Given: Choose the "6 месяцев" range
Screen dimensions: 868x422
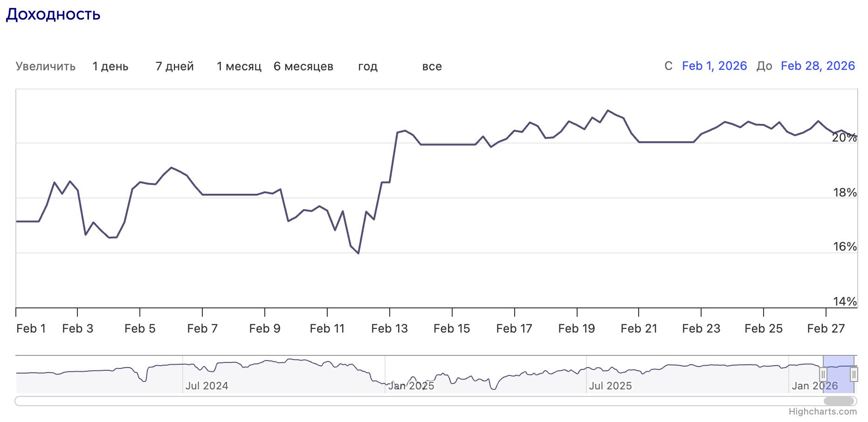Looking at the screenshot, I should 303,66.
